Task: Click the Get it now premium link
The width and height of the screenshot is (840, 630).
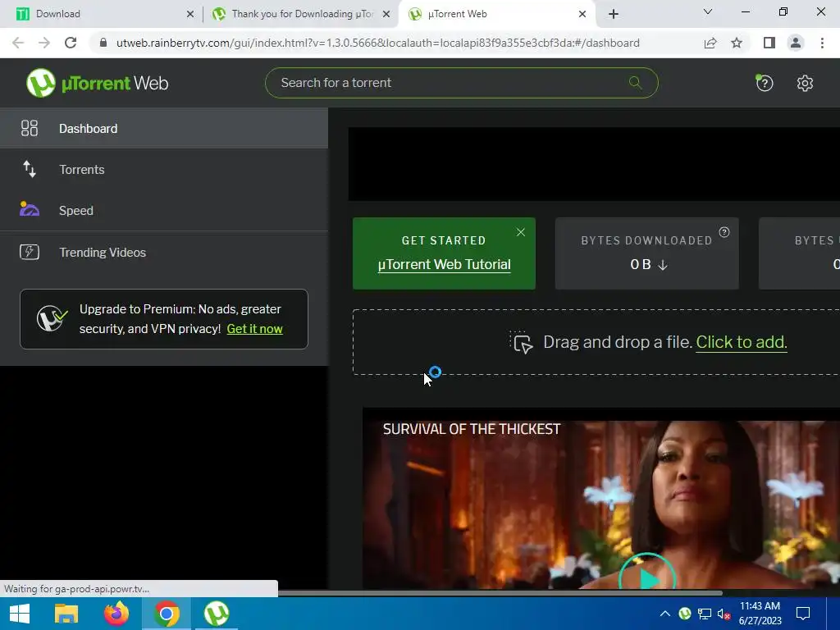Action: coord(254,329)
